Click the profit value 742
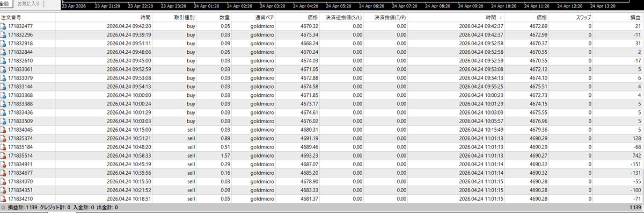Viewport: 644px width, 213px height. pyautogui.click(x=636, y=155)
